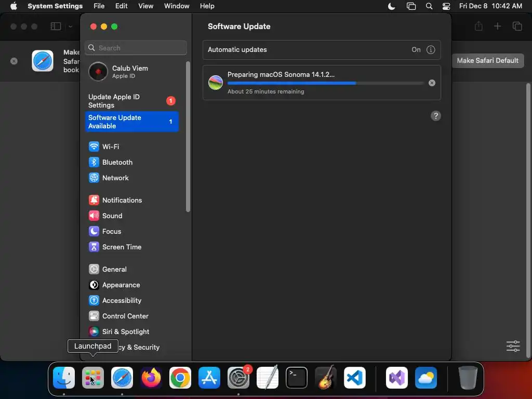This screenshot has width=532, height=399.
Task: Click Safari share button
Action: click(x=478, y=26)
